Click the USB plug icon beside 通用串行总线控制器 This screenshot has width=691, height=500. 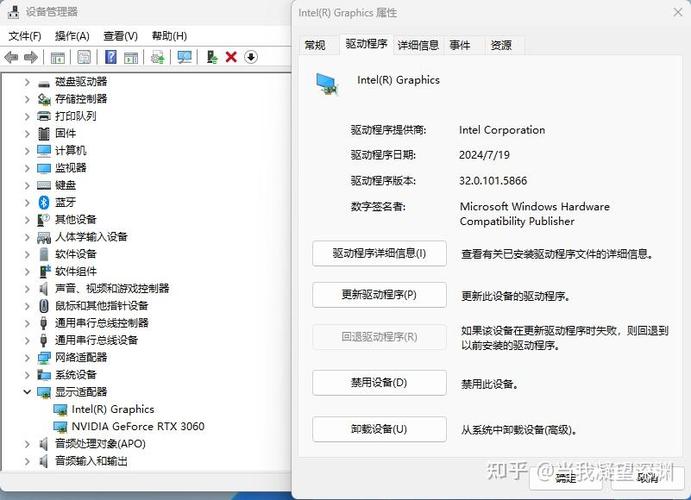tap(43, 323)
